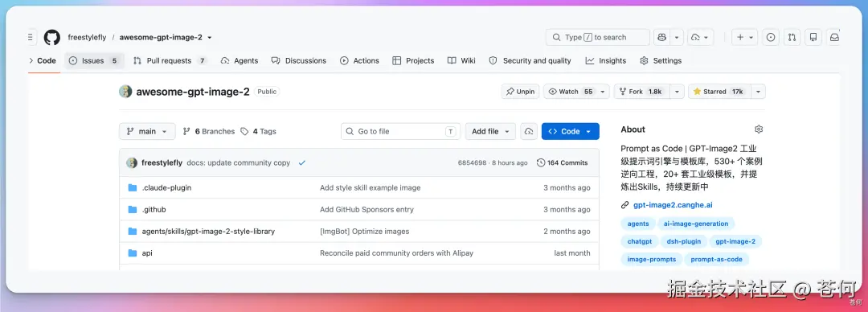
Task: Open your pull requests header icon
Action: [x=792, y=37]
